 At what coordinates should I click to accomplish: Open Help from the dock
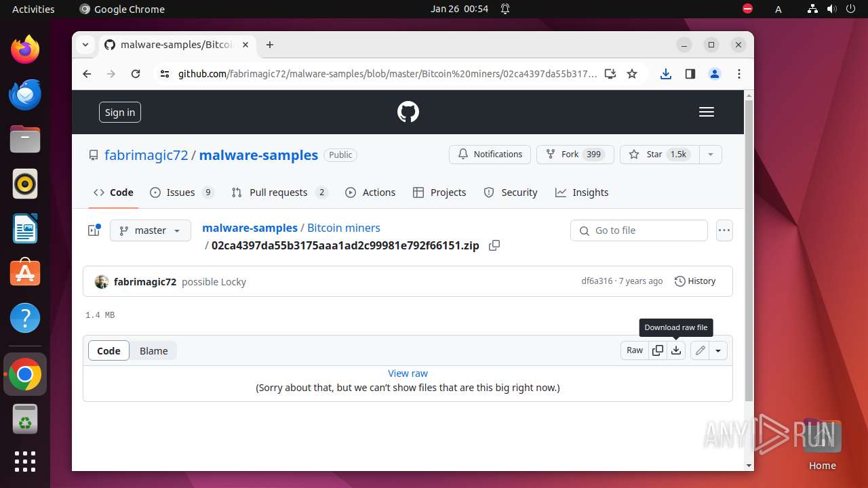(25, 318)
